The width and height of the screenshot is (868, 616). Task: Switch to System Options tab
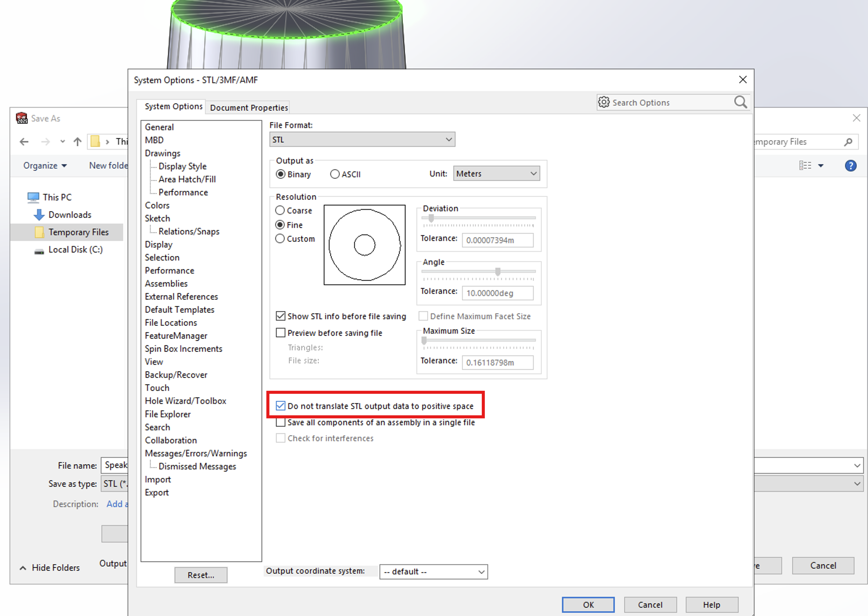(x=174, y=107)
